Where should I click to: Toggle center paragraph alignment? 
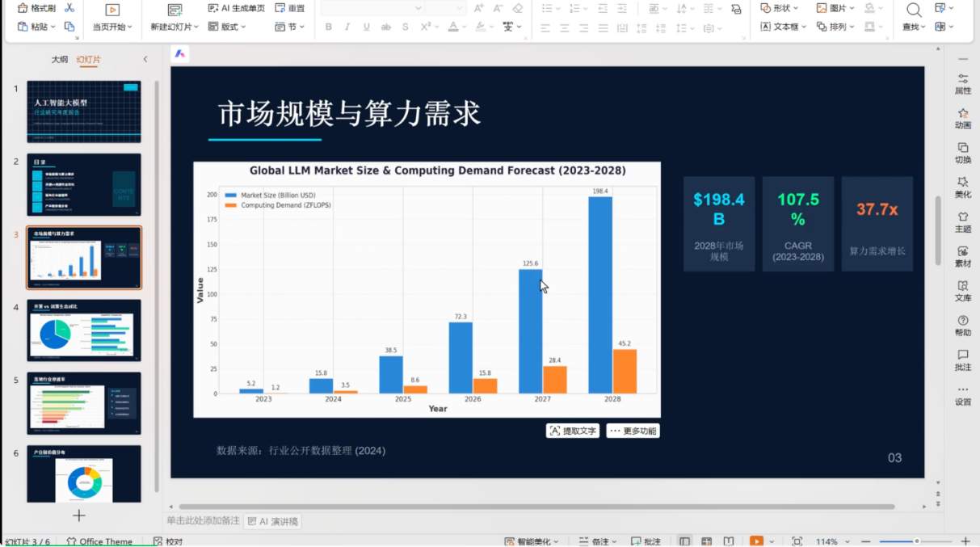tap(565, 27)
